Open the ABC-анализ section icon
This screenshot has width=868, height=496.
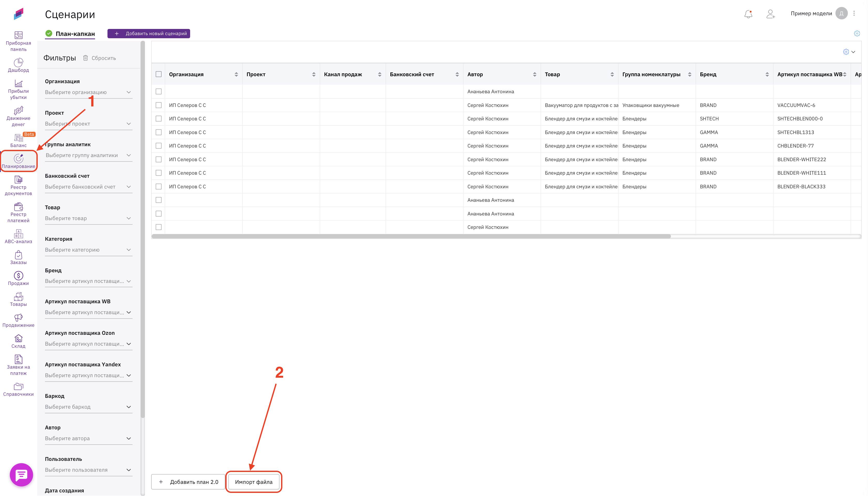pyautogui.click(x=18, y=234)
